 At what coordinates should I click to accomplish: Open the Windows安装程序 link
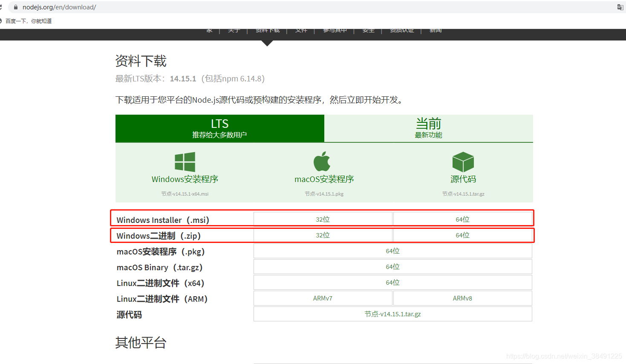pyautogui.click(x=185, y=179)
